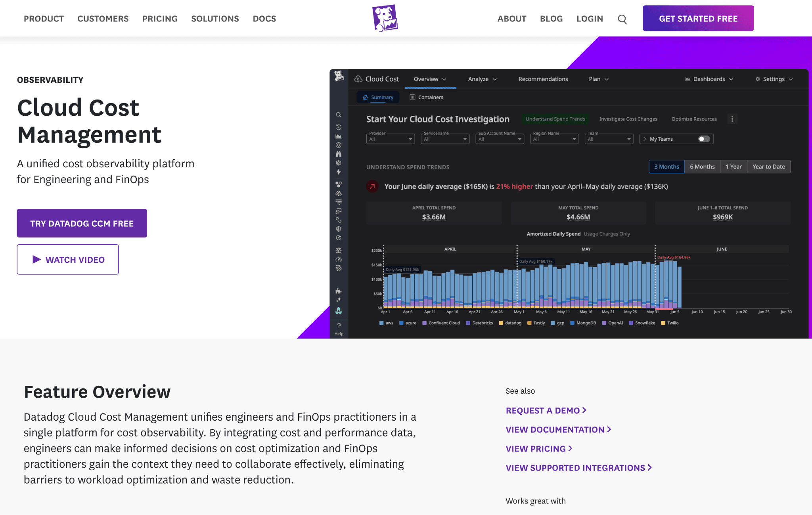Click the cloud dollar icon in the sidebar
This screenshot has height=515, width=812.
click(x=339, y=193)
